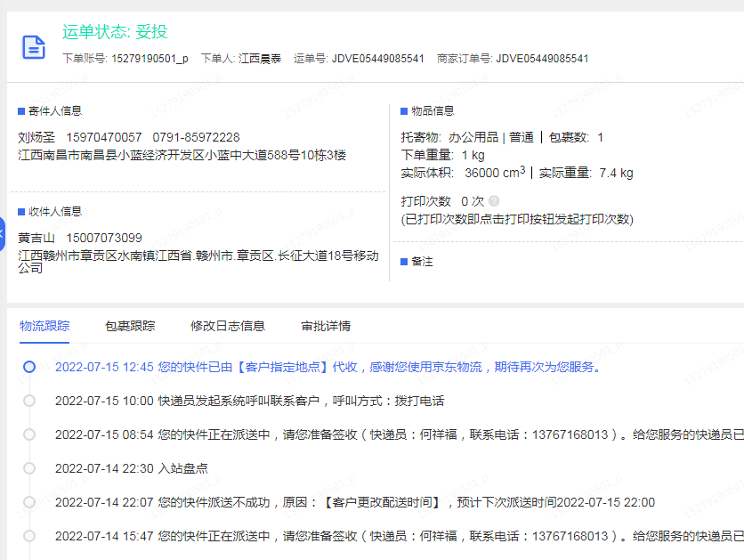This screenshot has width=744, height=560.
Task: Click the 物品信息 section header
Action: coord(433,111)
